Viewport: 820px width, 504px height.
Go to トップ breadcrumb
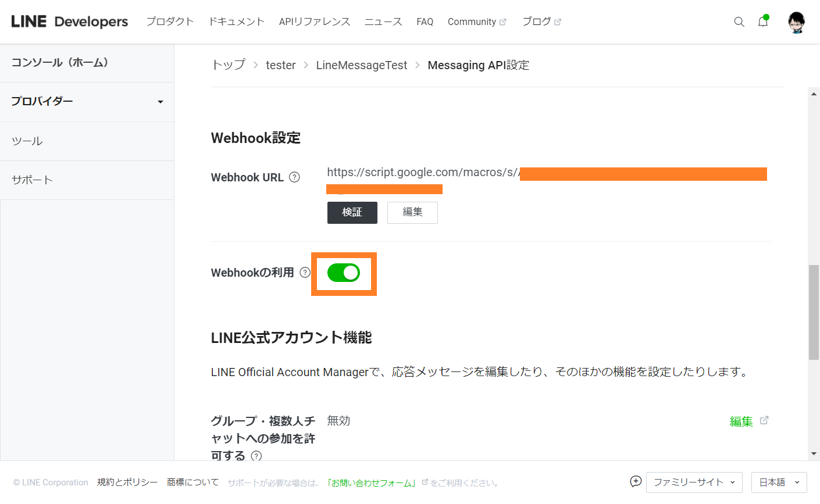(228, 65)
